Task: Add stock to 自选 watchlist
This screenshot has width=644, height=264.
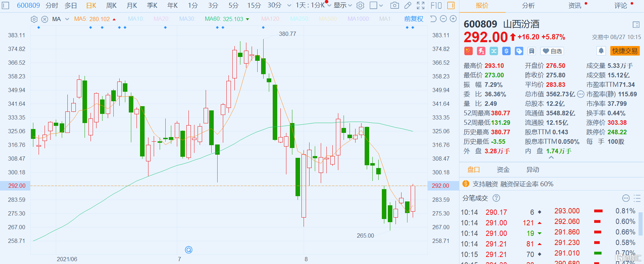Action: (x=552, y=51)
